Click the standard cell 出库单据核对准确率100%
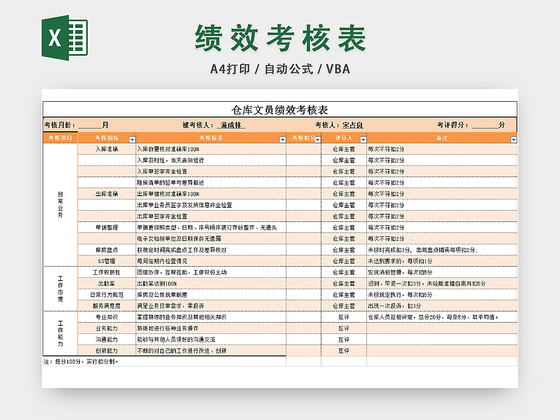 tap(211, 194)
